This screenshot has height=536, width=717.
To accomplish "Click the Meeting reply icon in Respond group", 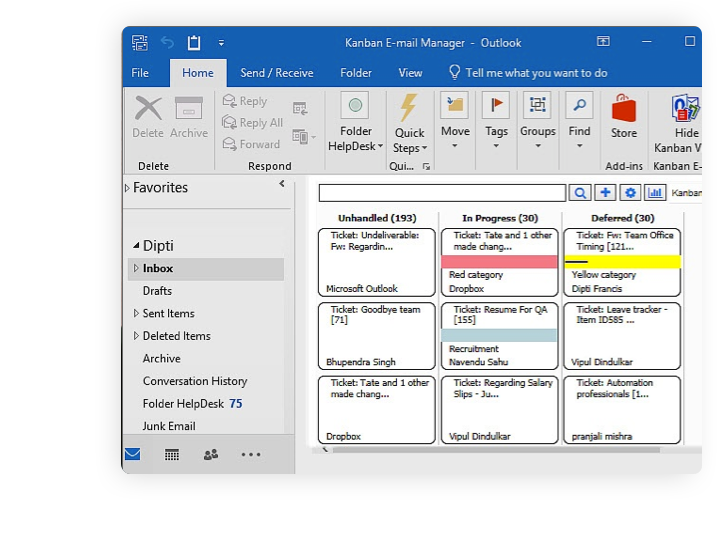I will coord(300,108).
